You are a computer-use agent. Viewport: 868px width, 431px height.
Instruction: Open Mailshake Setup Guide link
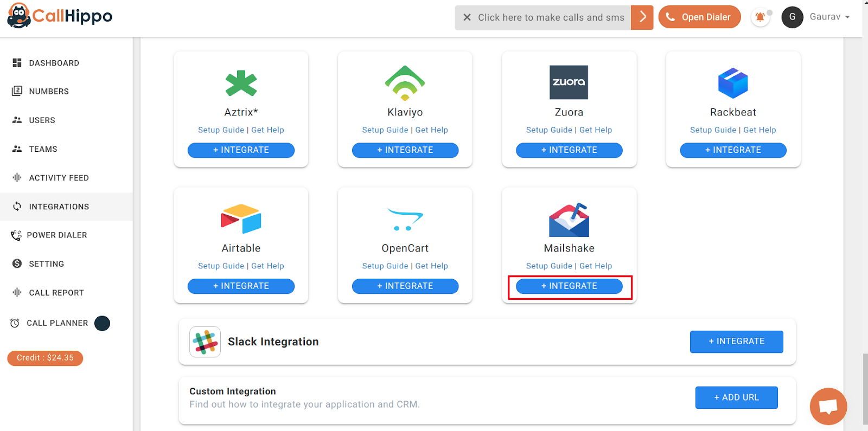pos(549,266)
